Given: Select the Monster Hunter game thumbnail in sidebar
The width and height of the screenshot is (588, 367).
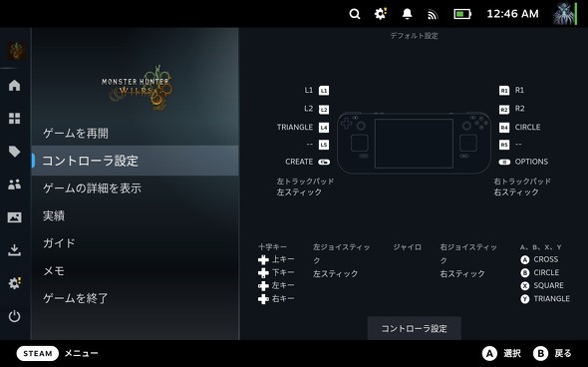Looking at the screenshot, I should tap(16, 51).
